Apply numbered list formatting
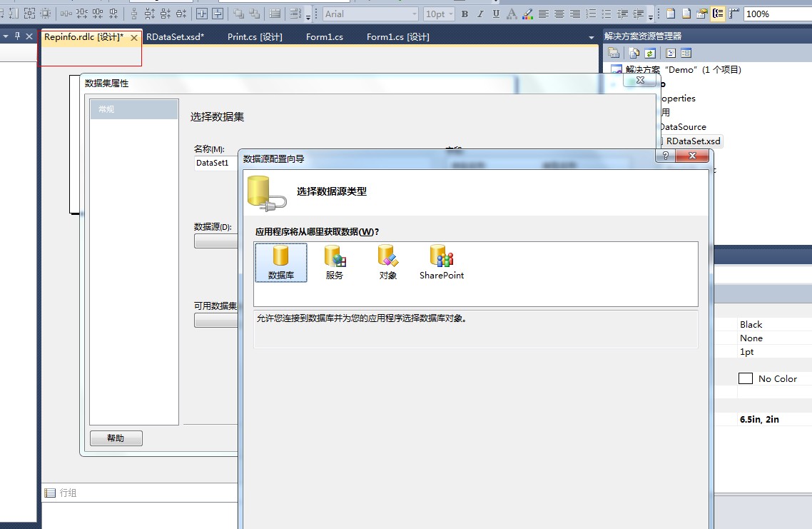 [591, 14]
